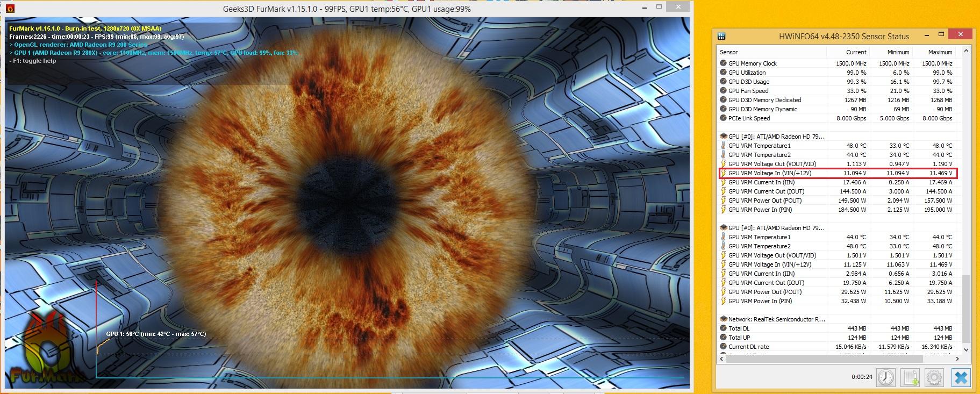This screenshot has height=394, width=980.
Task: Click thermometer icon of Temperature2 row reading 44.0 °C
Action: [723, 155]
